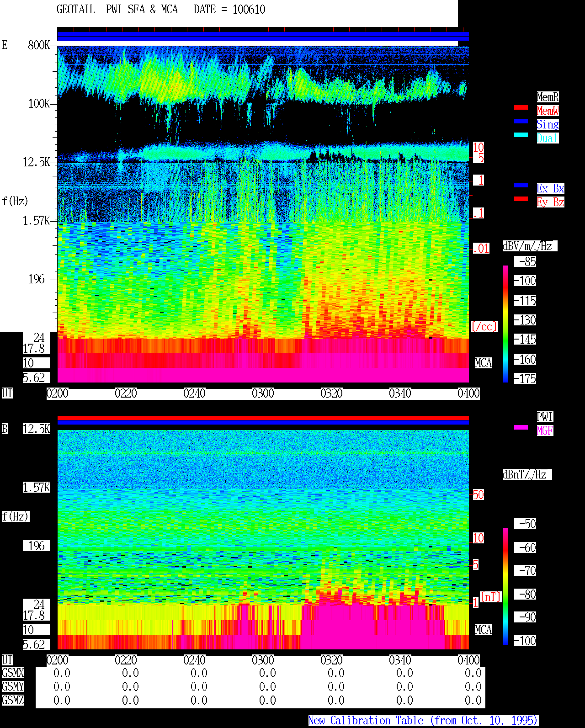The image size is (585, 728).
Task: Click the 800K frequency axis label
Action: tap(39, 45)
